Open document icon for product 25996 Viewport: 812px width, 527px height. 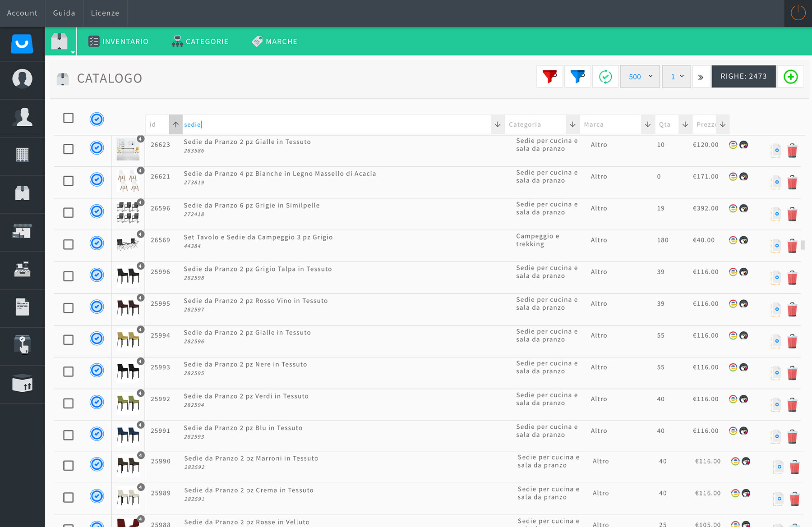(776, 278)
